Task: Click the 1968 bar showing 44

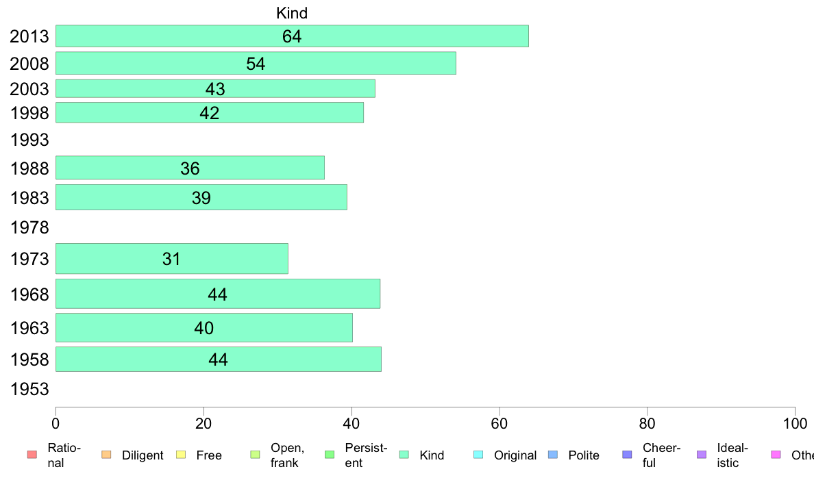Action: [x=218, y=294]
